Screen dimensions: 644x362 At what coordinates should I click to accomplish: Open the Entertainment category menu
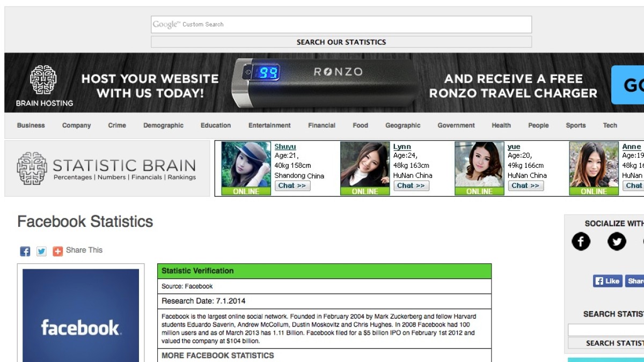269,125
